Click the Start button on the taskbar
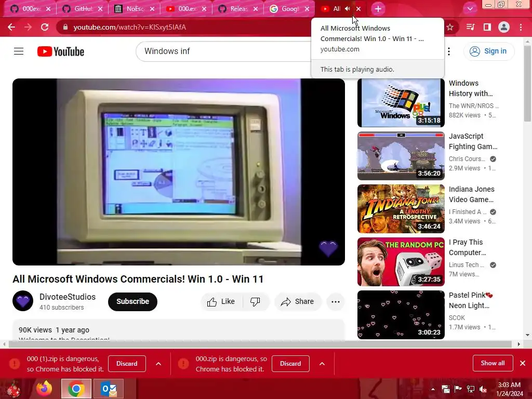 [x=14, y=389]
